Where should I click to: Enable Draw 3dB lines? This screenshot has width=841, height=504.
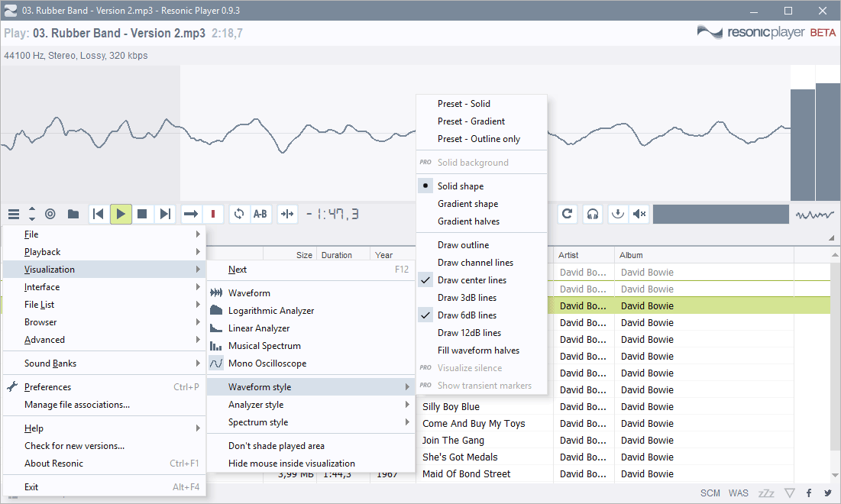(x=482, y=298)
